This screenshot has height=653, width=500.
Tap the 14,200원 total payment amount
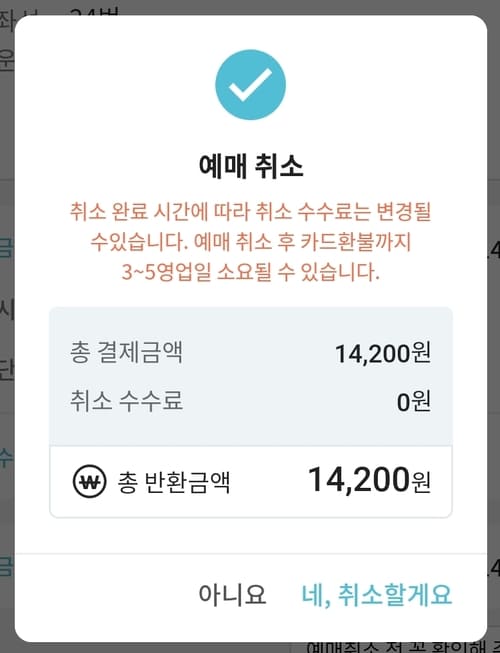383,354
